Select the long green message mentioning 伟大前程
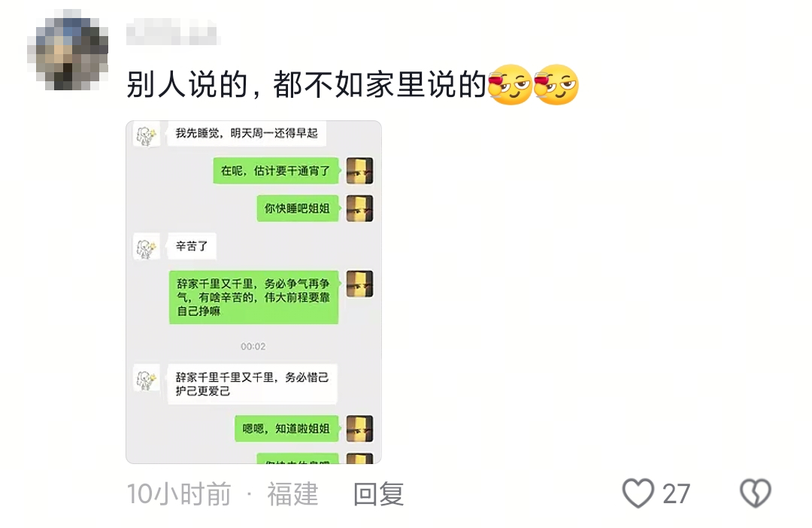Image resolution: width=812 pixels, height=528 pixels. tap(254, 297)
